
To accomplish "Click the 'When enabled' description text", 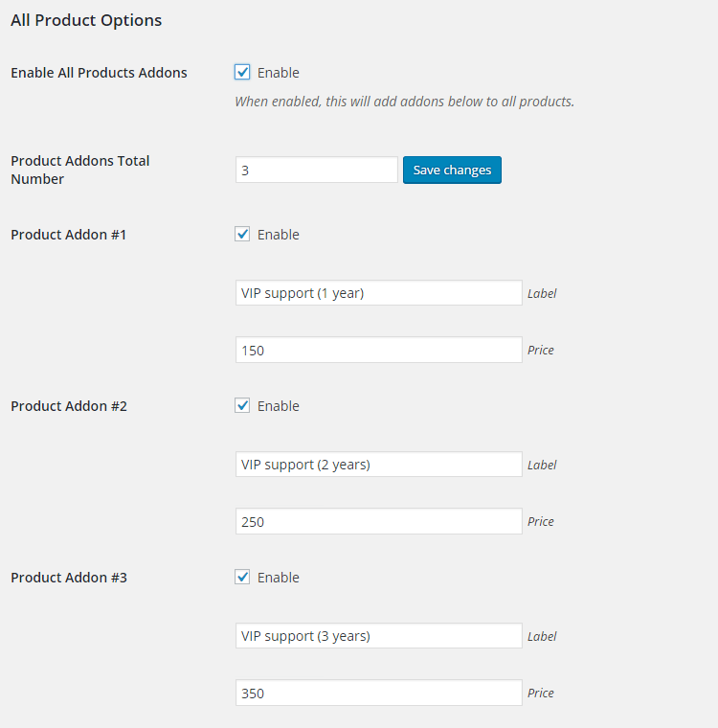I will click(x=404, y=102).
